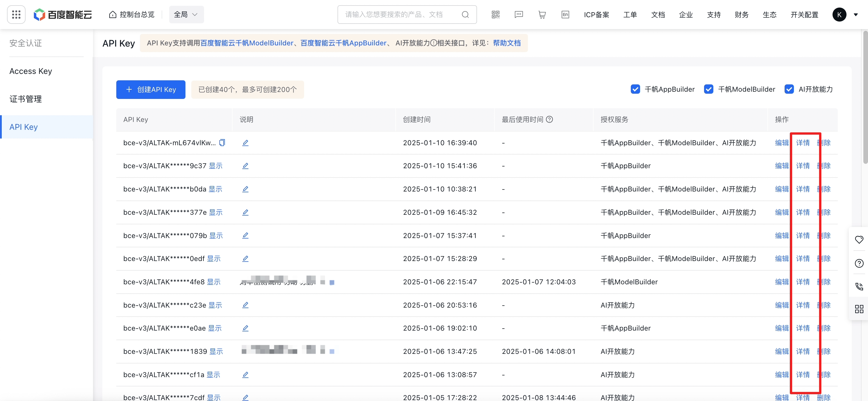Open the 财务 menu

click(x=742, y=15)
